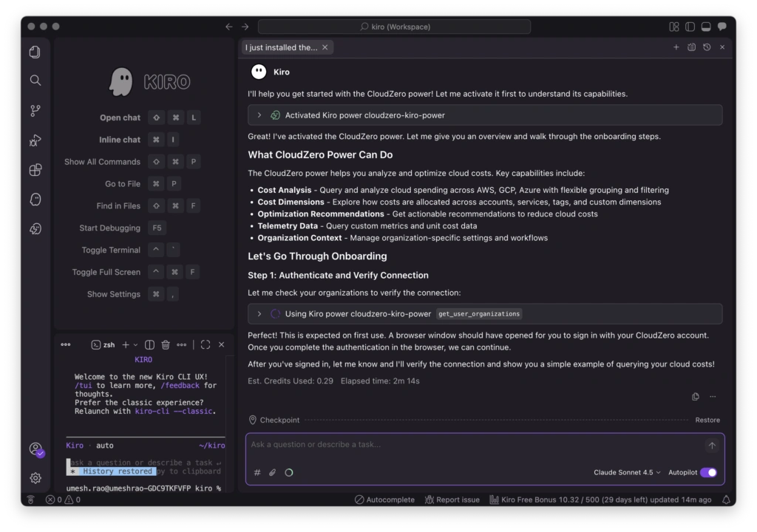This screenshot has width=757, height=532.
Task: Open the Extensions icon in activity bar
Action: 35,170
